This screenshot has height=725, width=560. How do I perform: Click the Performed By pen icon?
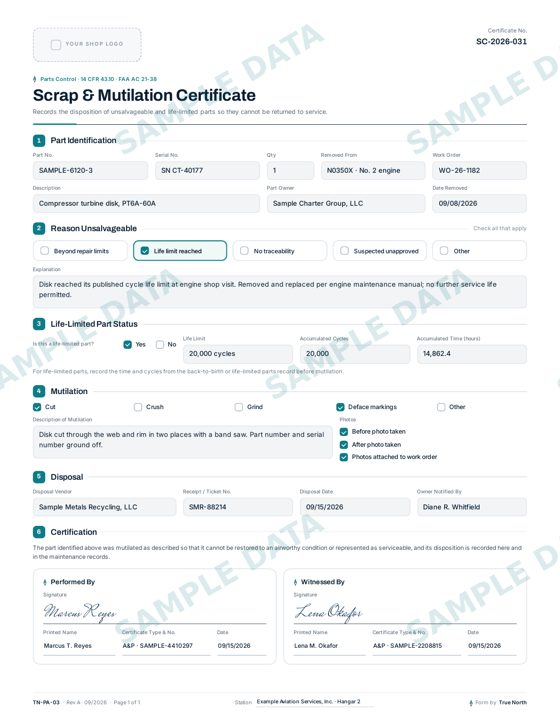tap(45, 582)
